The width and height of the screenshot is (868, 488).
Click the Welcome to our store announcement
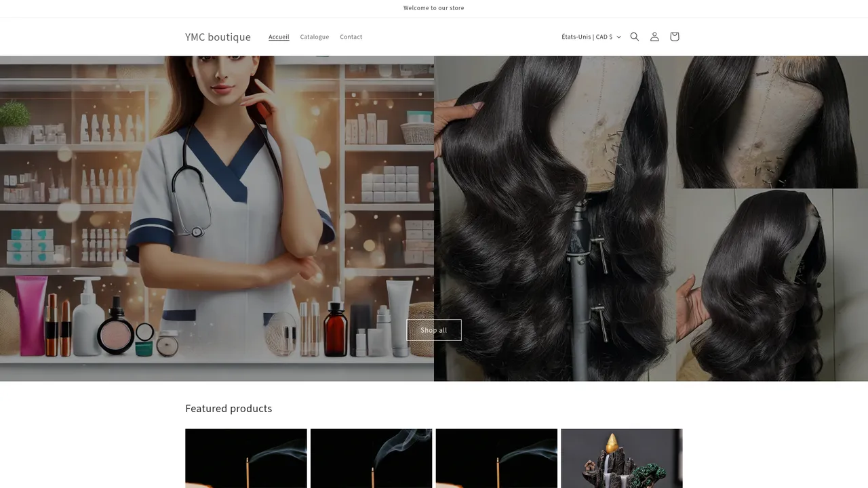pos(434,8)
